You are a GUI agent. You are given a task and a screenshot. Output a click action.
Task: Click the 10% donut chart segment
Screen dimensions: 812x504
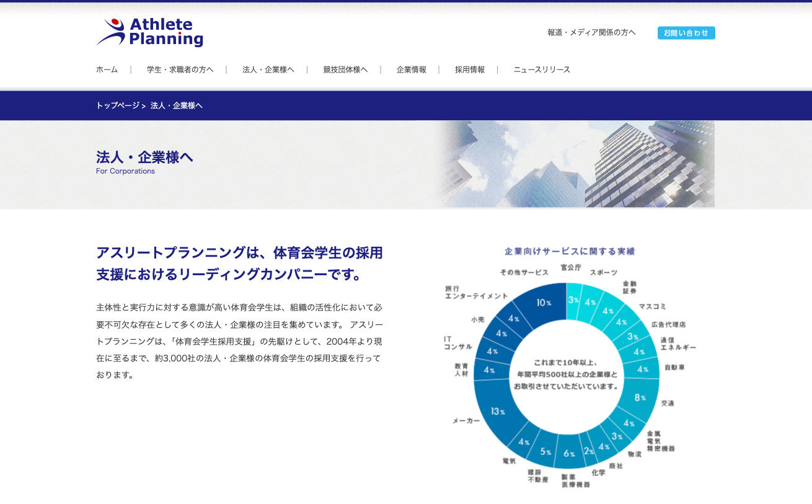(x=543, y=302)
